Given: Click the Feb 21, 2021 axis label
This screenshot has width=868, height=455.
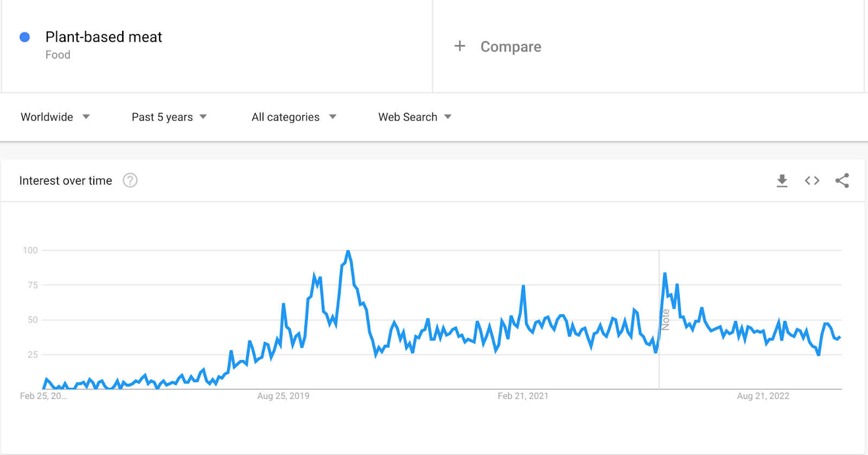Looking at the screenshot, I should 523,396.
